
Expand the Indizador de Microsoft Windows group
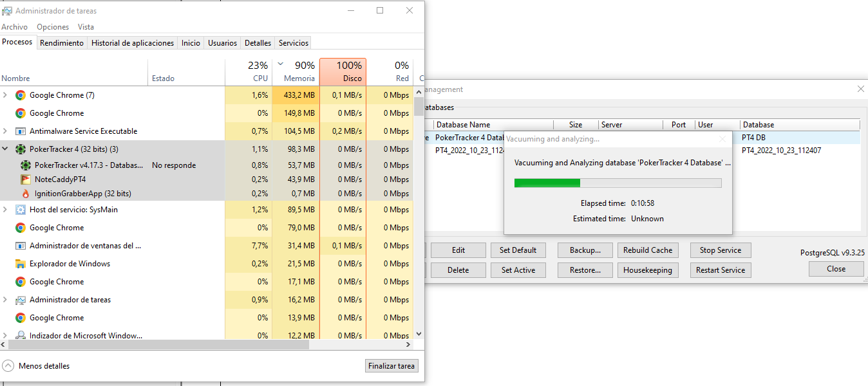[6, 335]
